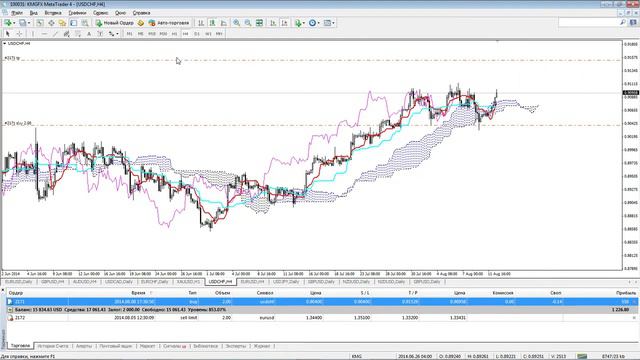Click the Templates icon
This screenshot has width=640, height=360.
327,23
